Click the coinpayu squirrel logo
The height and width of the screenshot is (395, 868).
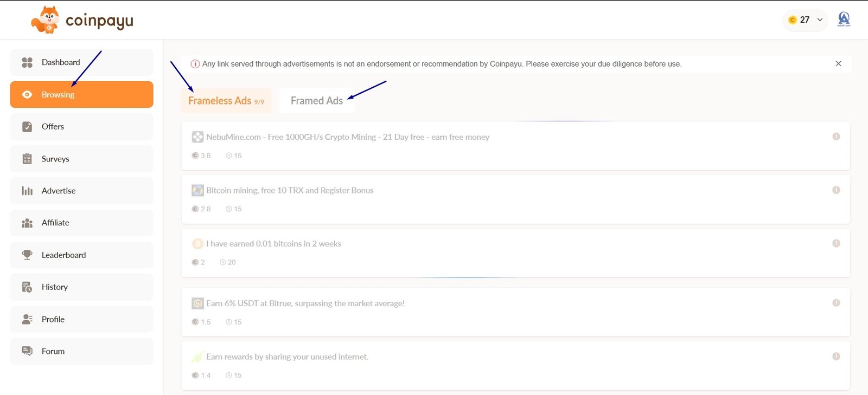click(x=45, y=20)
